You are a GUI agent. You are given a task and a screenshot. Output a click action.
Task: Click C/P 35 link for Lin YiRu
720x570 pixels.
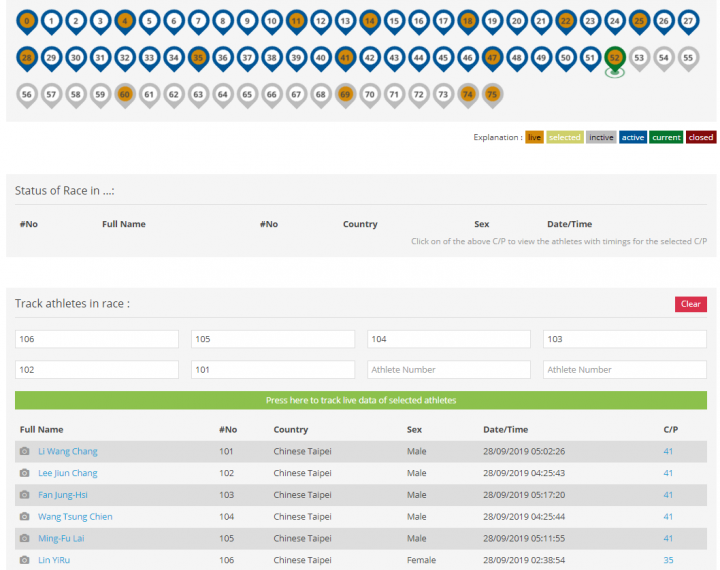point(668,560)
